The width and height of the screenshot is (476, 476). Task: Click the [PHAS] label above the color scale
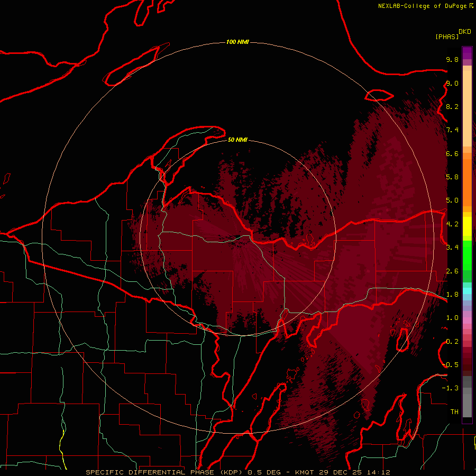tap(447, 36)
